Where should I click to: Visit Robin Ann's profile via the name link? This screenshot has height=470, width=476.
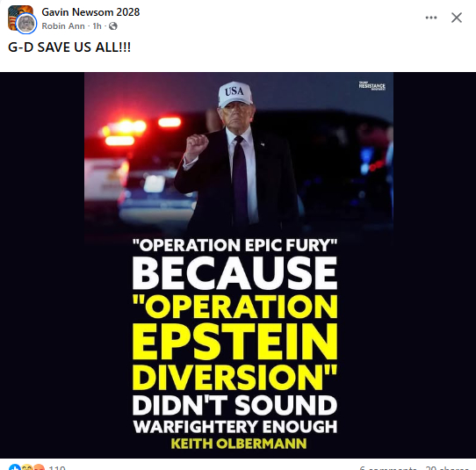coord(63,26)
